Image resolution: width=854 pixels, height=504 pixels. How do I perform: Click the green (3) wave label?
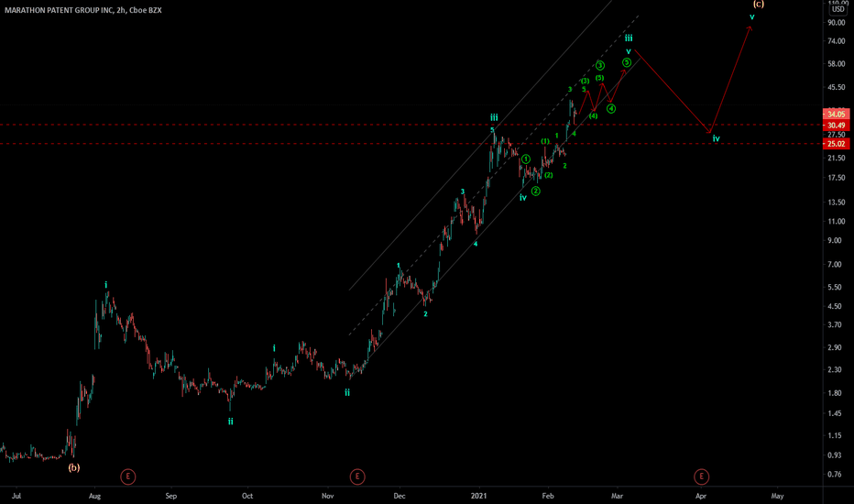click(x=585, y=81)
